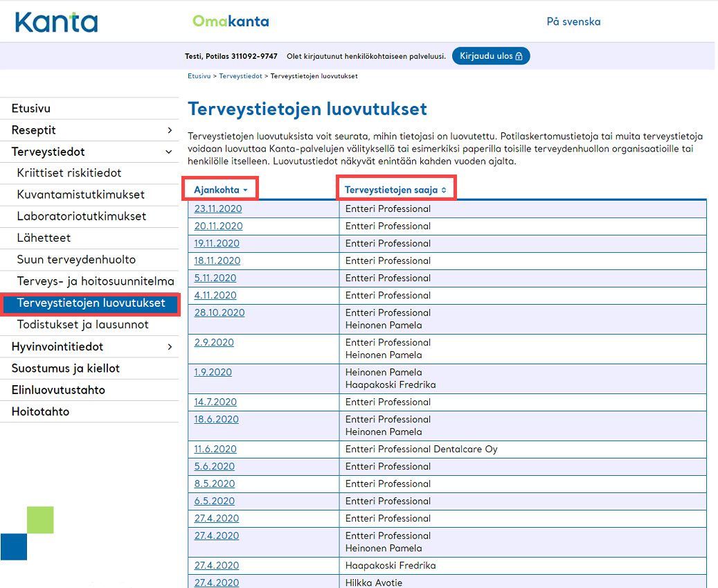This screenshot has width=718, height=588.
Task: Click 'Haapakoski Fredrika' in the 1.9.2020 row
Action: point(390,385)
